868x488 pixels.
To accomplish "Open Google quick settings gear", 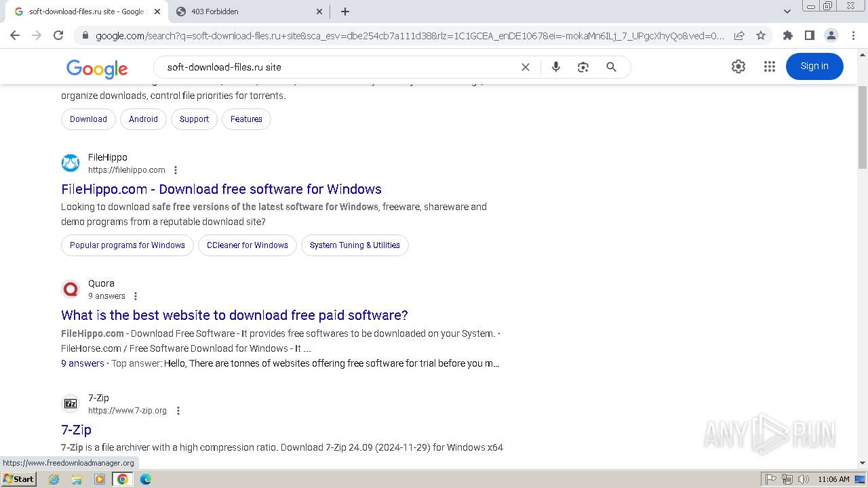I will [x=738, y=66].
